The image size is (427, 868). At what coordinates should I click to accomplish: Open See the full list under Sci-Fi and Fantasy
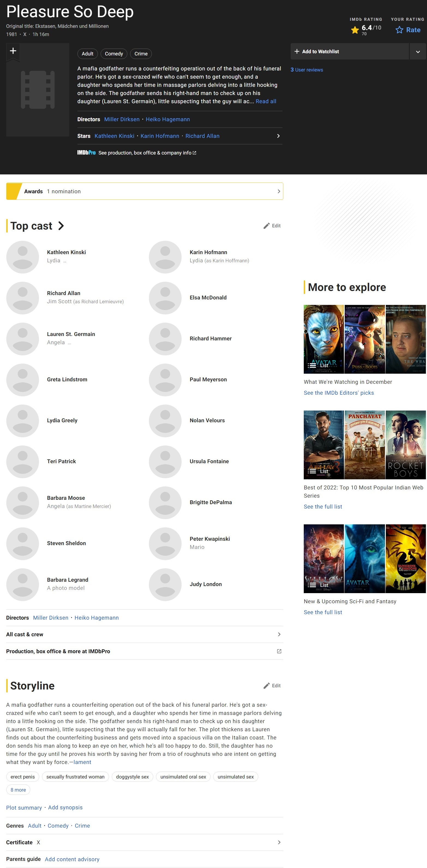point(323,612)
